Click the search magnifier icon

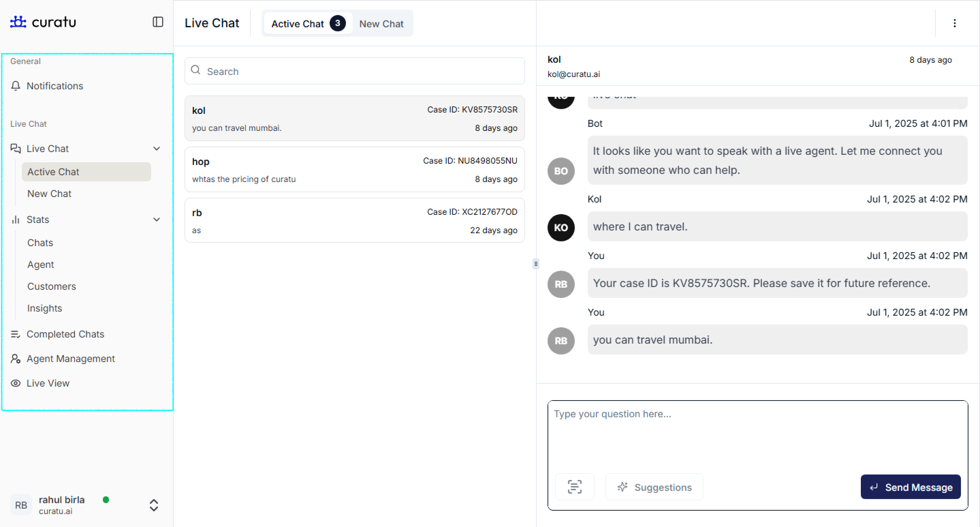(195, 70)
